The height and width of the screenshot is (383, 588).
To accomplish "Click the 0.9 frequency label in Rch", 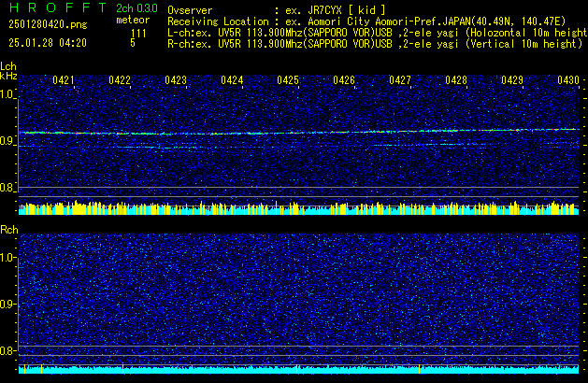I will (x=7, y=304).
